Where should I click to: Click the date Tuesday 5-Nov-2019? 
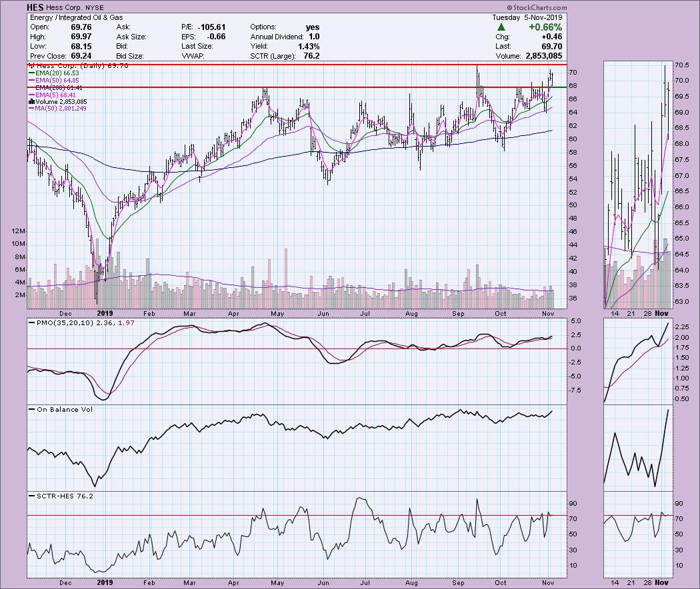[x=527, y=17]
